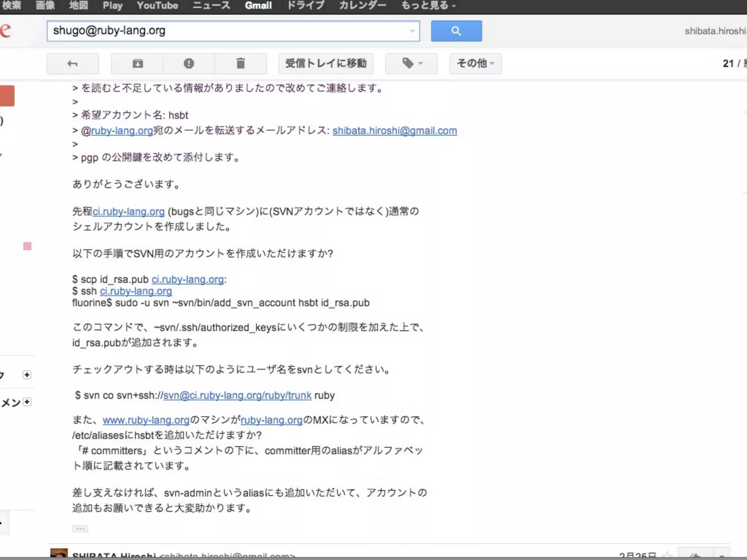Open ci.ruby-lang.org link in ssh command

pyautogui.click(x=136, y=291)
